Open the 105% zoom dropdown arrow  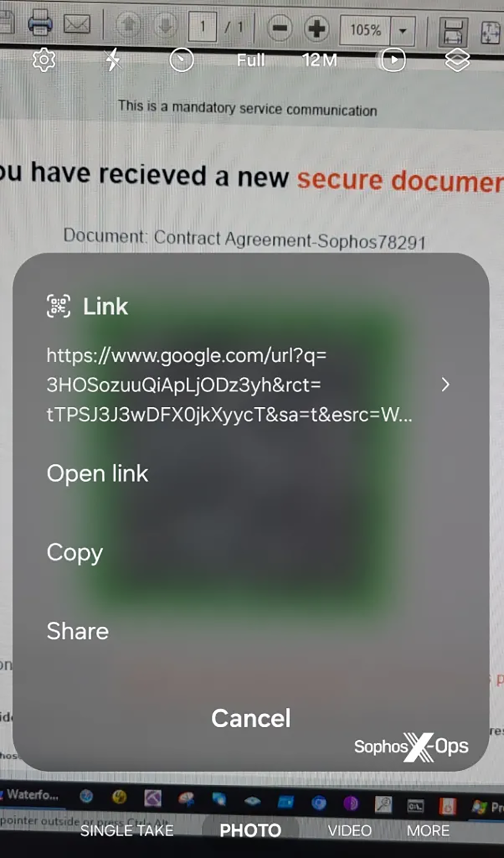(402, 30)
